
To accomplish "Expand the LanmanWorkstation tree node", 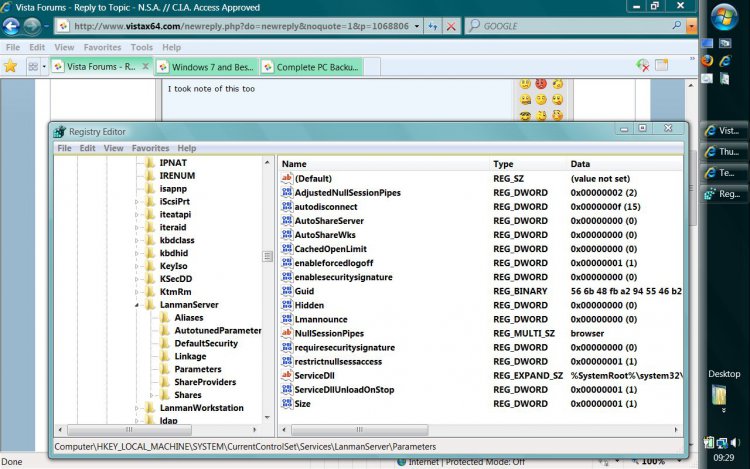I will tap(137, 408).
